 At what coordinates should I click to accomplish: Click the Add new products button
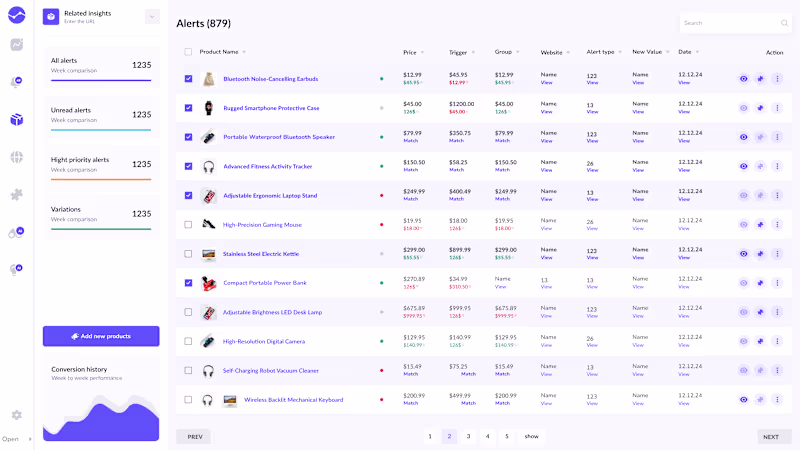(x=101, y=336)
